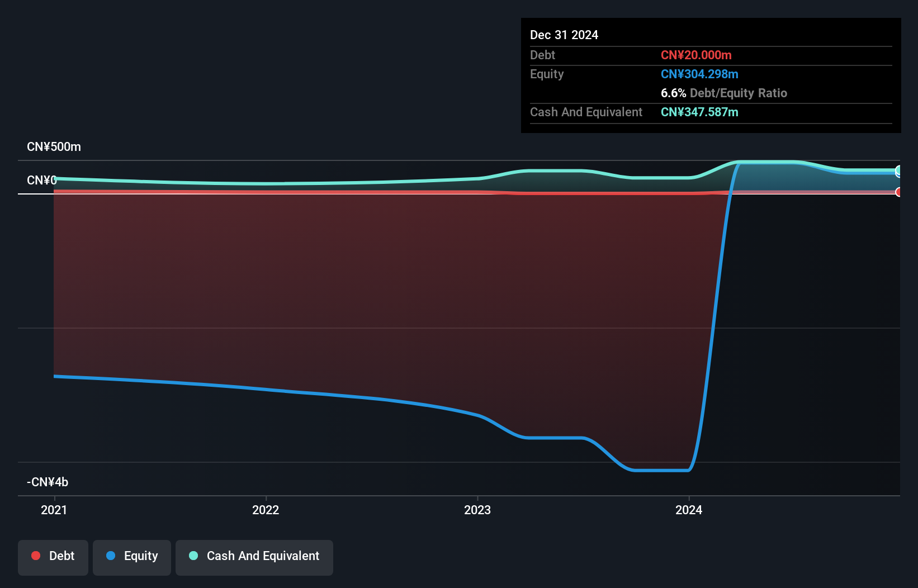This screenshot has height=588, width=918.
Task: Click the -CN¥4b y-axis label
Action: tap(48, 482)
